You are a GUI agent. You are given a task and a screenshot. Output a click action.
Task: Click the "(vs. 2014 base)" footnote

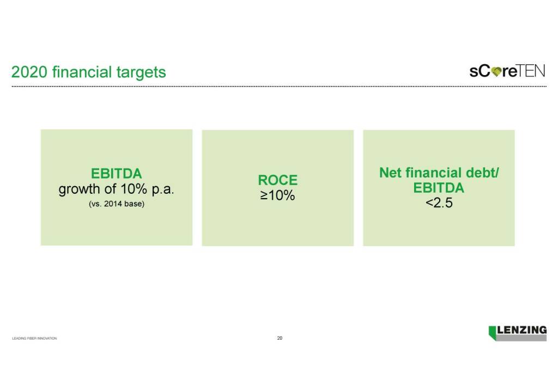pyautogui.click(x=116, y=205)
